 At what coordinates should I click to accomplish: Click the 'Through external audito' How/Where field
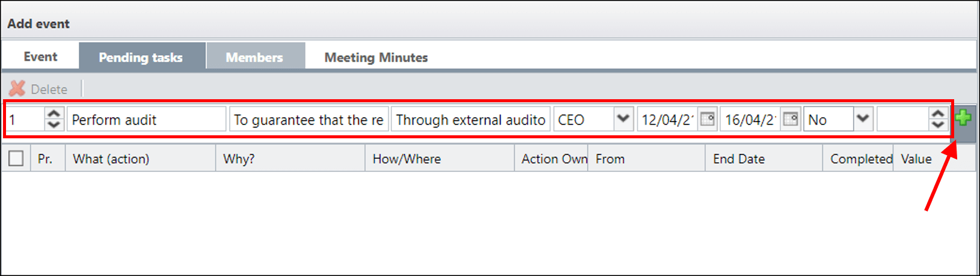471,119
